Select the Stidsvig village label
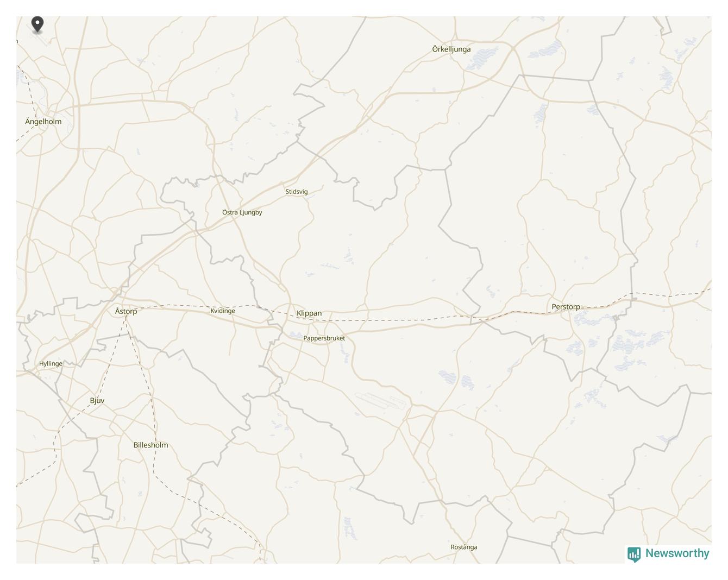The width and height of the screenshot is (728, 580). 297,192
